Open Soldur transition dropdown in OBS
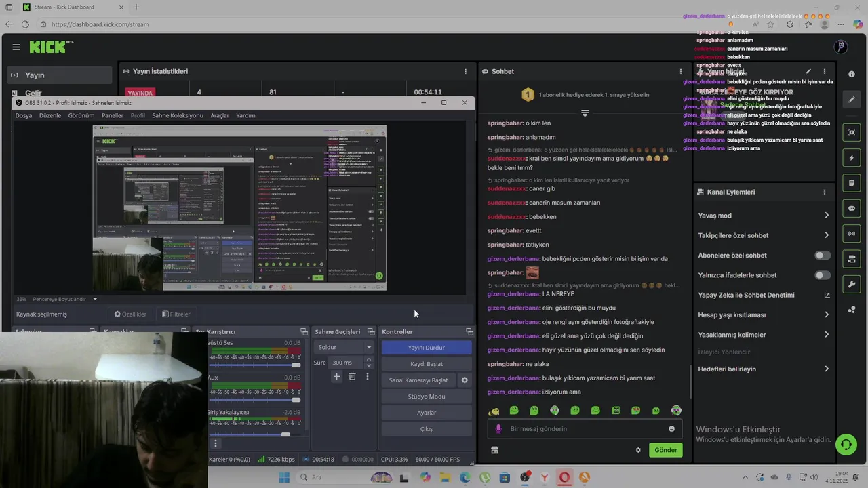 344,347
